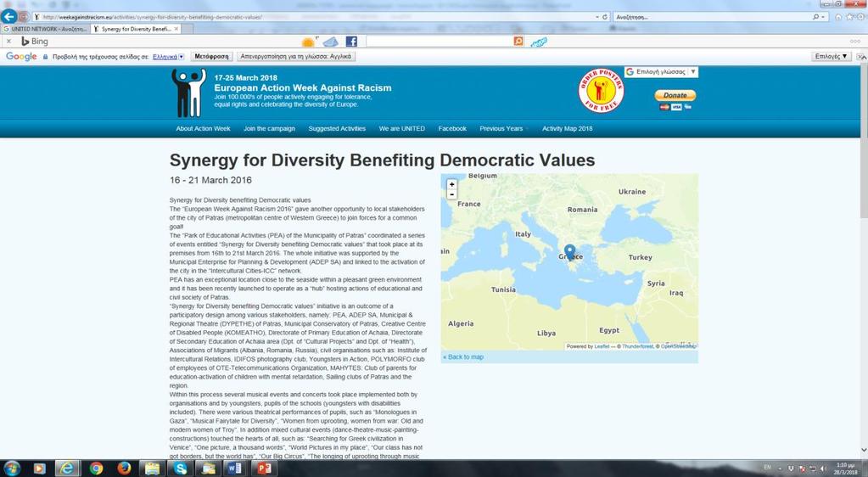The height and width of the screenshot is (477, 868).
Task: Switch to the UNITED NETWORK tab
Action: point(44,29)
